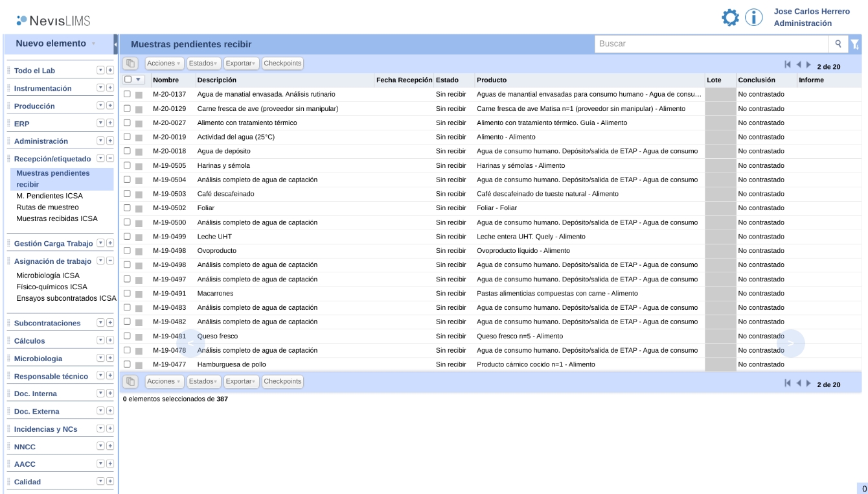Sort by the Nombre column header
This screenshot has height=494, width=868.
[166, 80]
